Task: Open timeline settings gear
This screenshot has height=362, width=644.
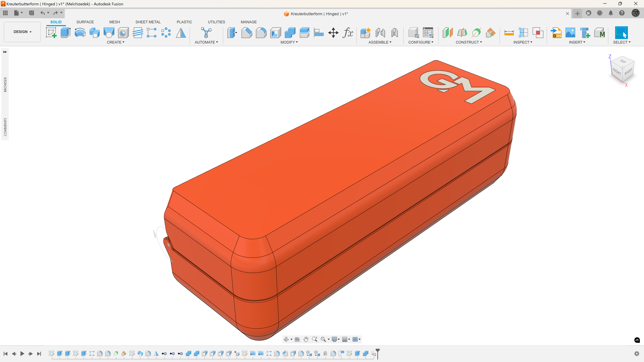Action: tap(637, 353)
